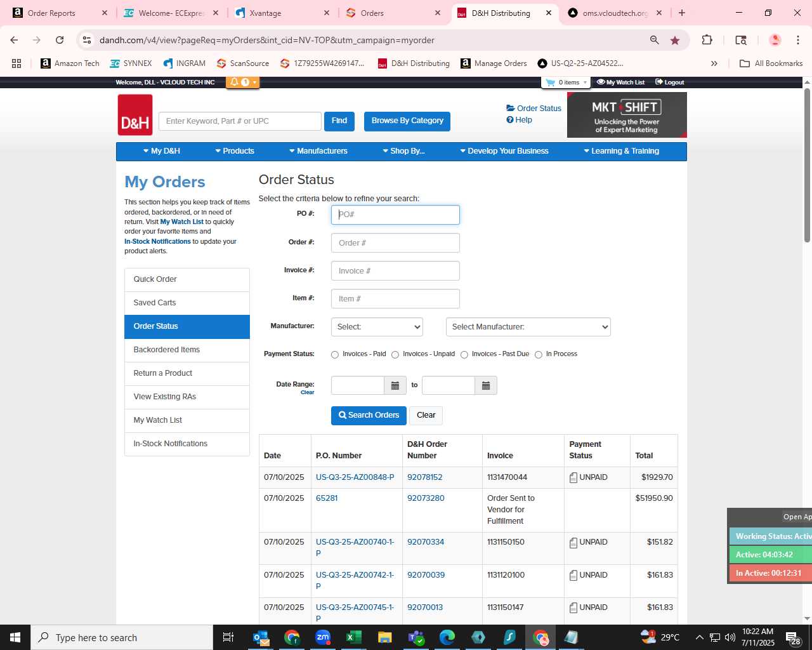This screenshot has height=650, width=812.
Task: Click the Find button
Action: coord(339,121)
